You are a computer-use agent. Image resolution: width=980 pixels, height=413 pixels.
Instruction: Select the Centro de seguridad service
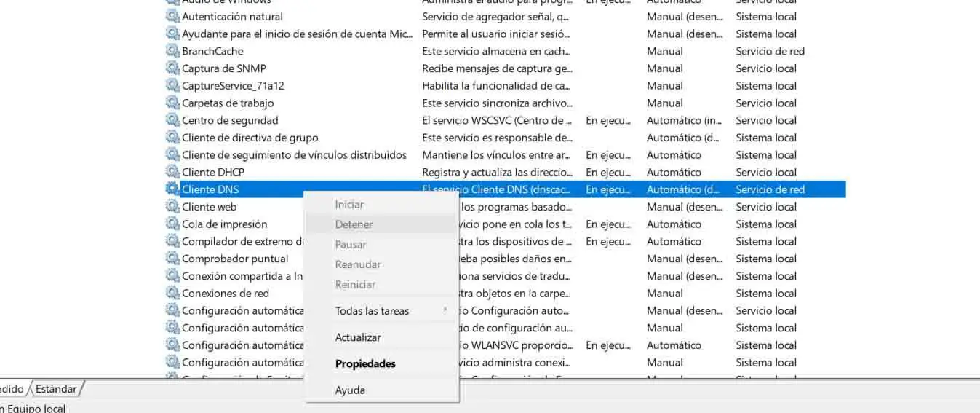230,120
